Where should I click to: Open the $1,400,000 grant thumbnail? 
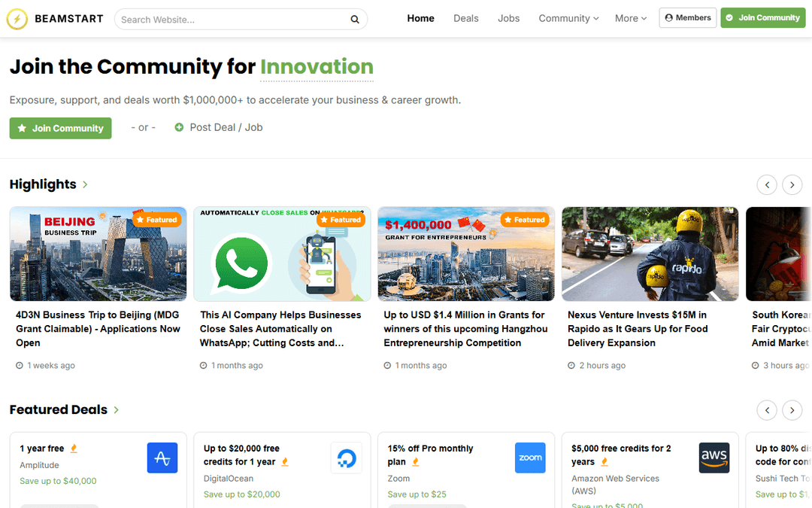tap(466, 254)
